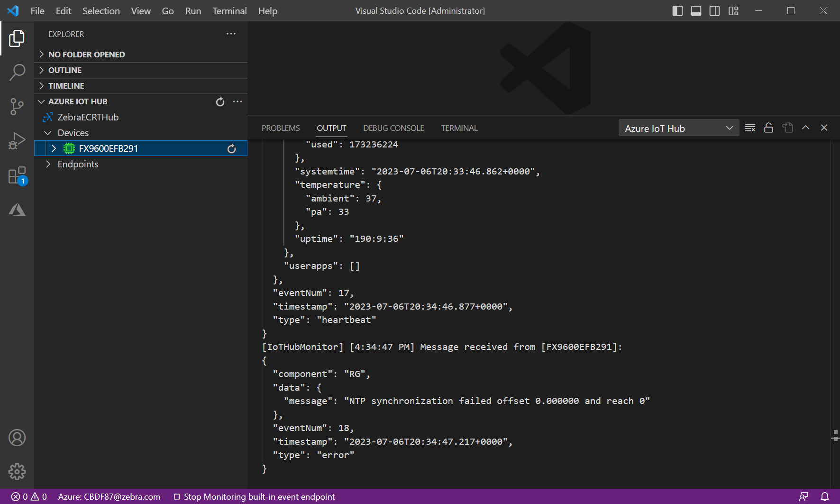This screenshot has height=504, width=840.
Task: Toggle output auto-scroll lock
Action: [x=768, y=128]
